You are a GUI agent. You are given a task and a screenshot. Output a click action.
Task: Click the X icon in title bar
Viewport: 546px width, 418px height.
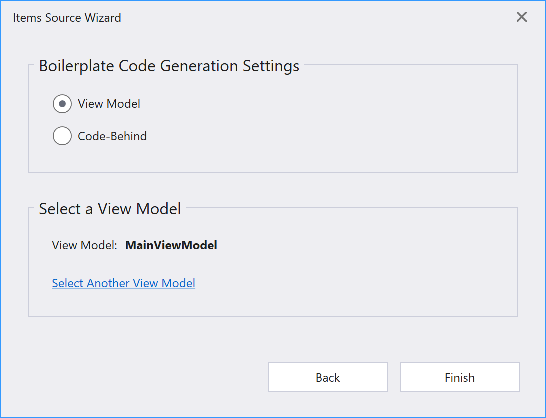click(x=522, y=17)
